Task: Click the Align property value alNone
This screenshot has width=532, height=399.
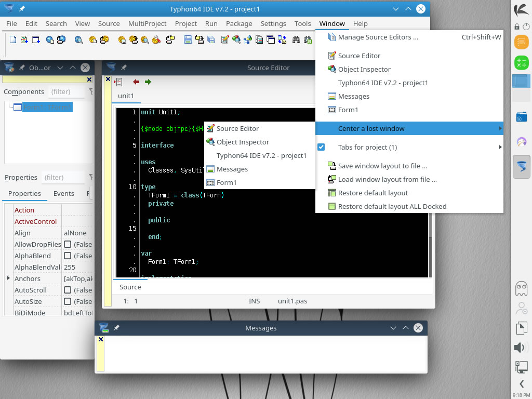Action: tap(78, 233)
